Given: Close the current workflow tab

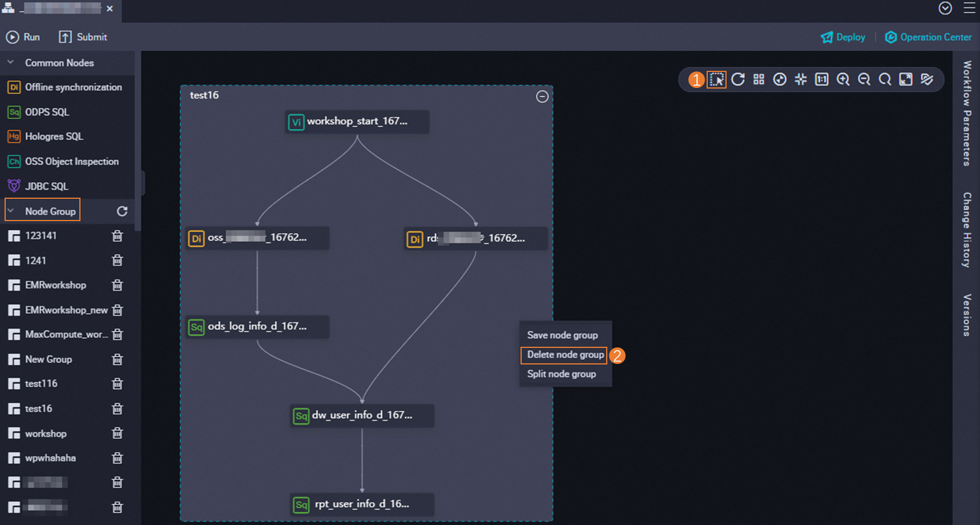Looking at the screenshot, I should (110, 9).
